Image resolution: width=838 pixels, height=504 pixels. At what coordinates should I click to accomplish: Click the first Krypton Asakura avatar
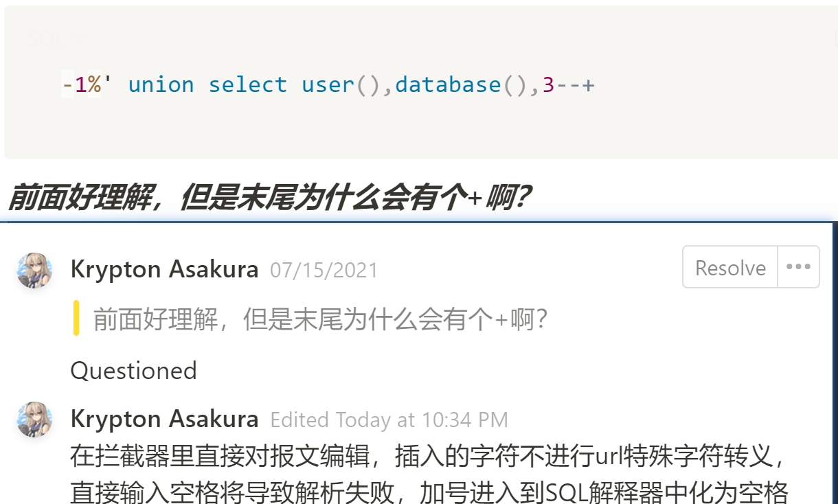point(34,270)
